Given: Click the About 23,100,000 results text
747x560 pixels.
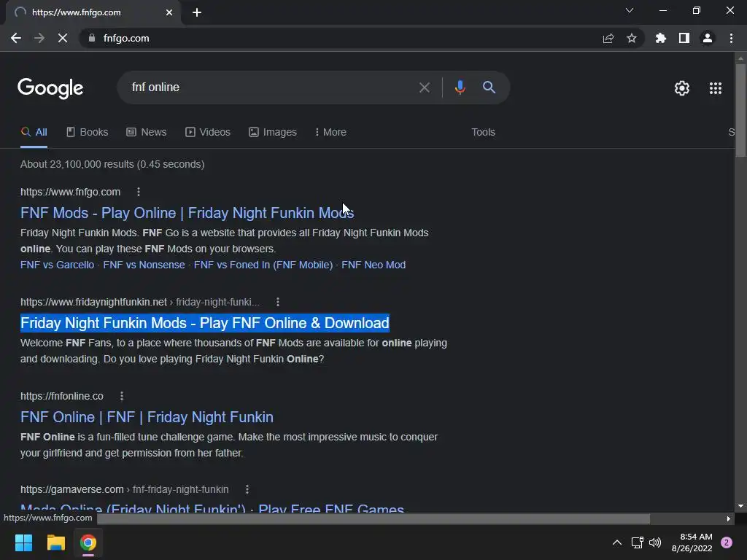Looking at the screenshot, I should [112, 164].
